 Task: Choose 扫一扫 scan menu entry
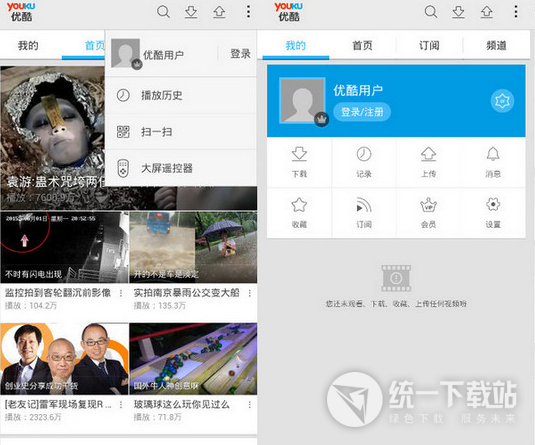point(181,132)
